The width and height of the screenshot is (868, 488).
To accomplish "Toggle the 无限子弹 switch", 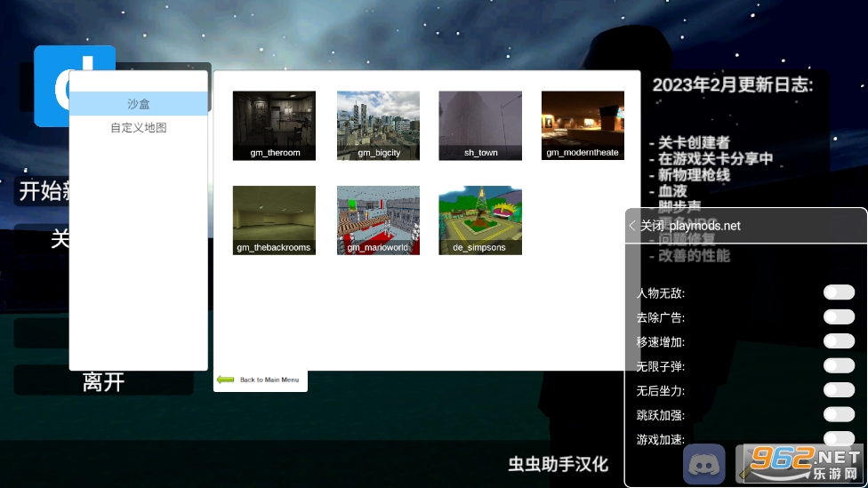I will [839, 365].
